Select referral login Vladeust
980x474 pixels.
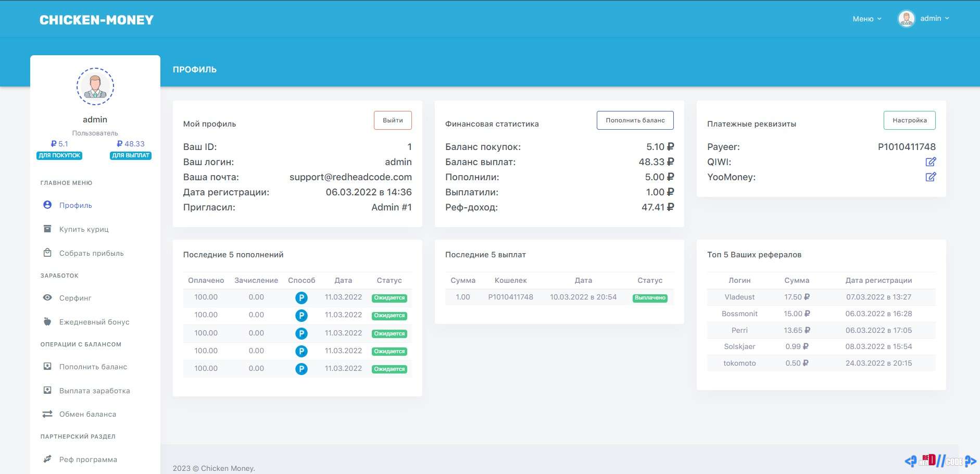739,297
